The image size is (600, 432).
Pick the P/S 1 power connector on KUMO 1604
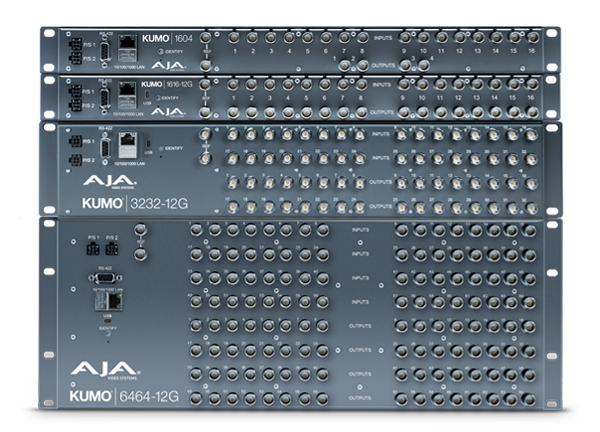76,44
